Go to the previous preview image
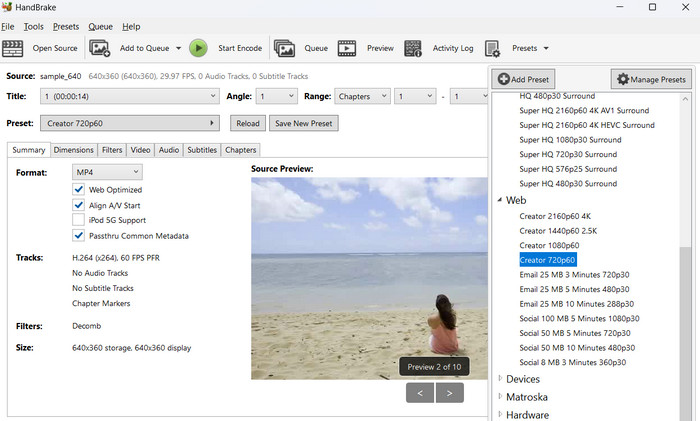 (x=420, y=393)
